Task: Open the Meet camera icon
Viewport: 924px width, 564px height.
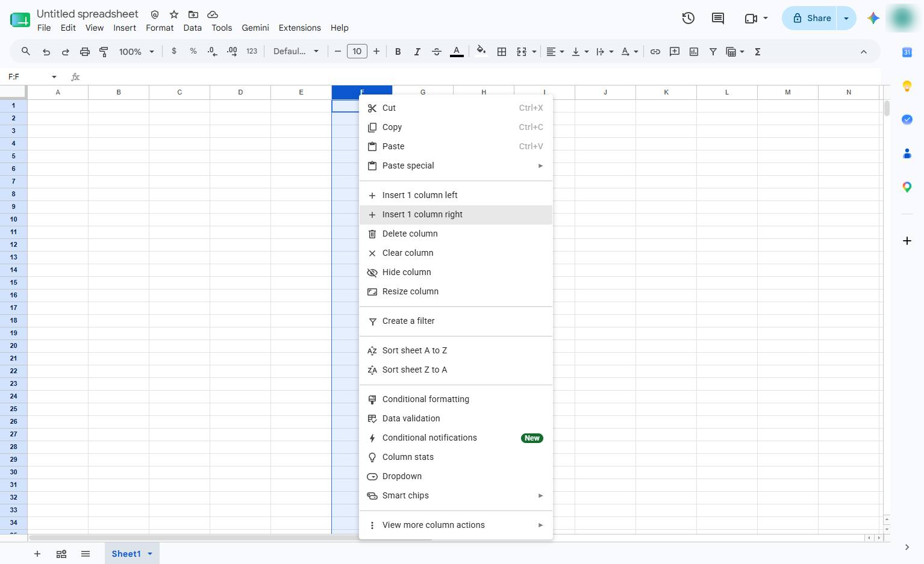Action: pyautogui.click(x=751, y=18)
